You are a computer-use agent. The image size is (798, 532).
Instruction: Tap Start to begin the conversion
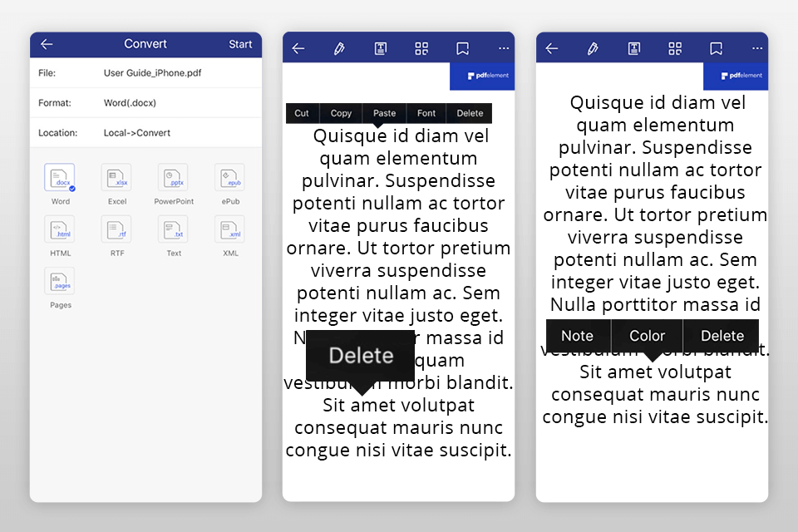pos(240,44)
